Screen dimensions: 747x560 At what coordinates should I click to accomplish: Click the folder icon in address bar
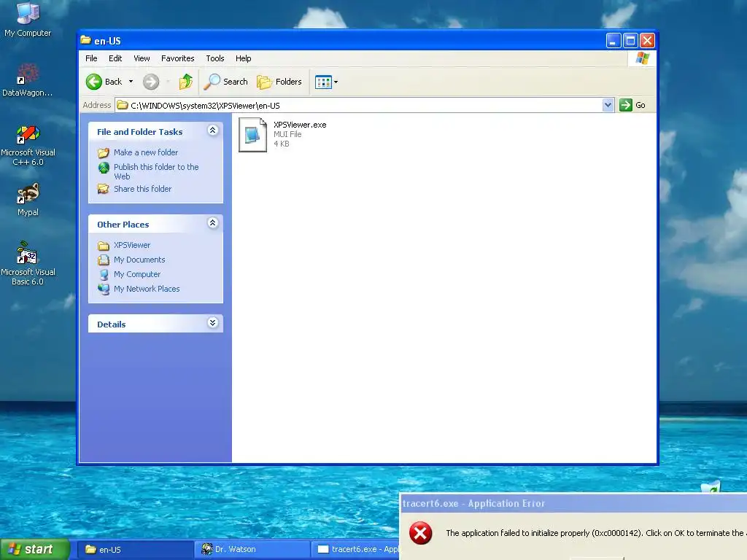[x=123, y=105]
